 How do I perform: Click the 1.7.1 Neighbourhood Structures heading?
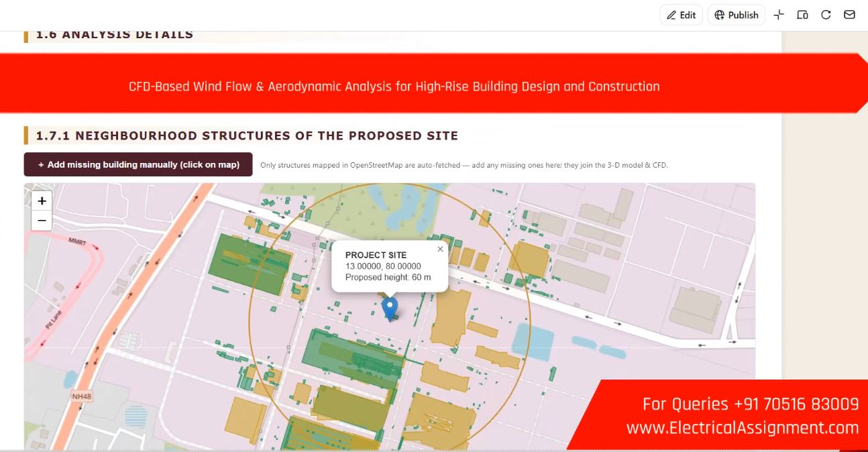(247, 135)
